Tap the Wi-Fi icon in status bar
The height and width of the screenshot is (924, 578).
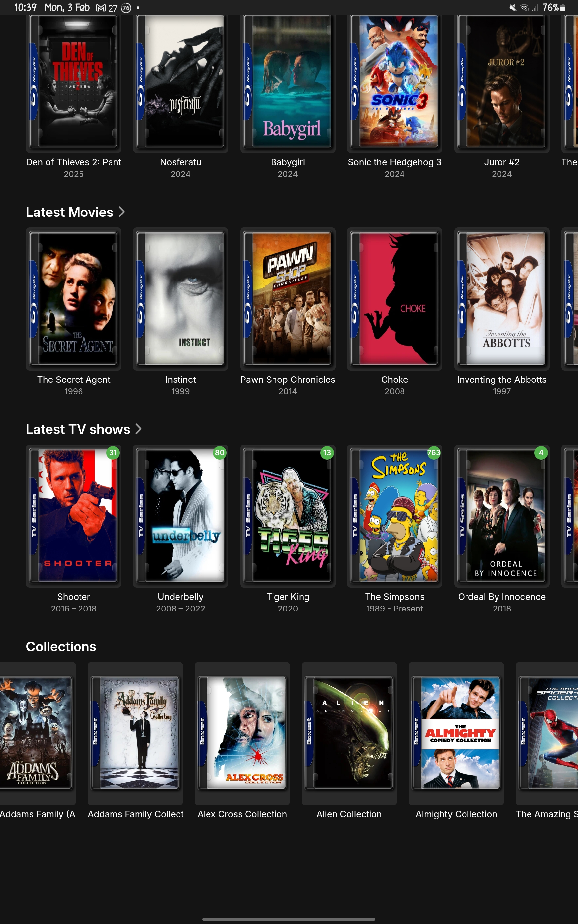point(525,8)
